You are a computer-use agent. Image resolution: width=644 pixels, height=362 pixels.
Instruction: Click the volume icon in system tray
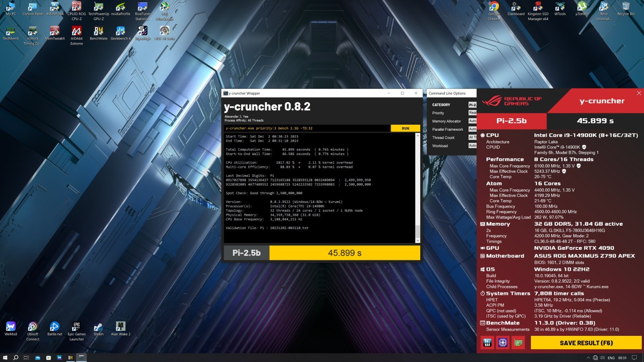603,358
